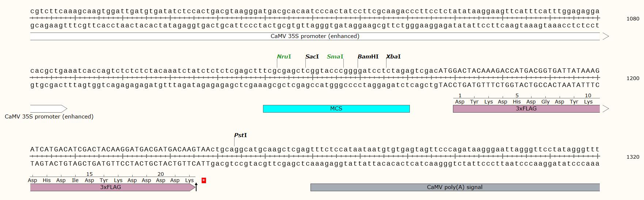This screenshot has height=200, width=644.
Task: Click the red stop codon asterisk
Action: 204,180
